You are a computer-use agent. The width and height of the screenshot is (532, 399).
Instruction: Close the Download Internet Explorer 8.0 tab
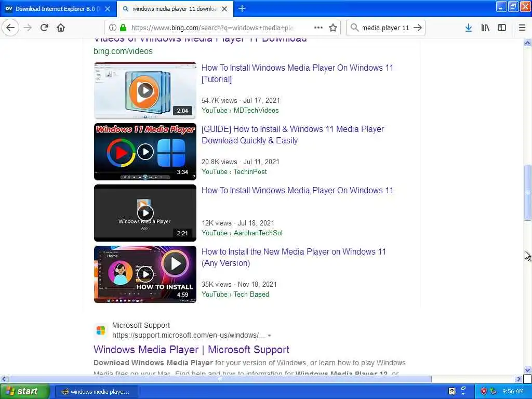[108, 9]
